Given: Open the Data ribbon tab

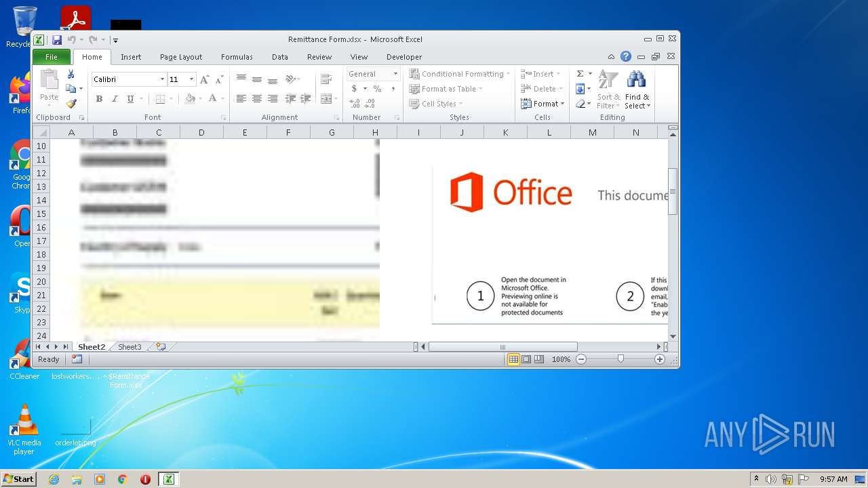Looking at the screenshot, I should 280,57.
